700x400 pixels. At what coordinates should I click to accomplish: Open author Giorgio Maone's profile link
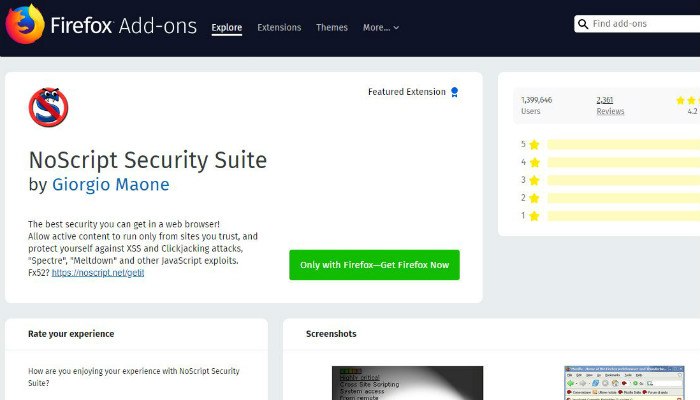(110, 185)
